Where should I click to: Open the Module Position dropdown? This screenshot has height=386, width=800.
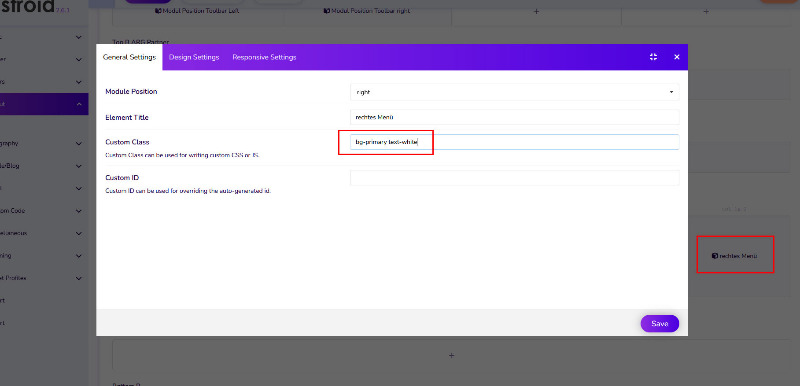click(514, 92)
